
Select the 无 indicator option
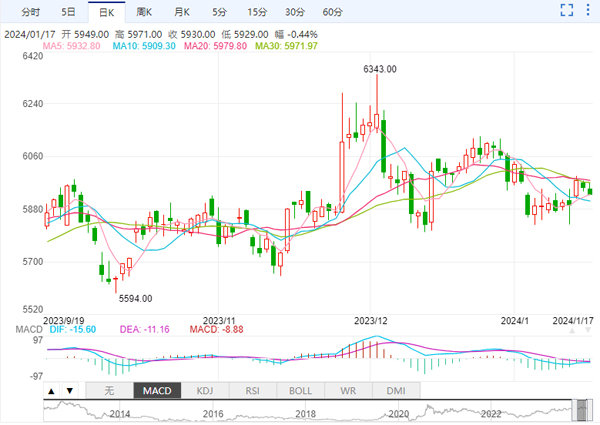[x=109, y=391]
